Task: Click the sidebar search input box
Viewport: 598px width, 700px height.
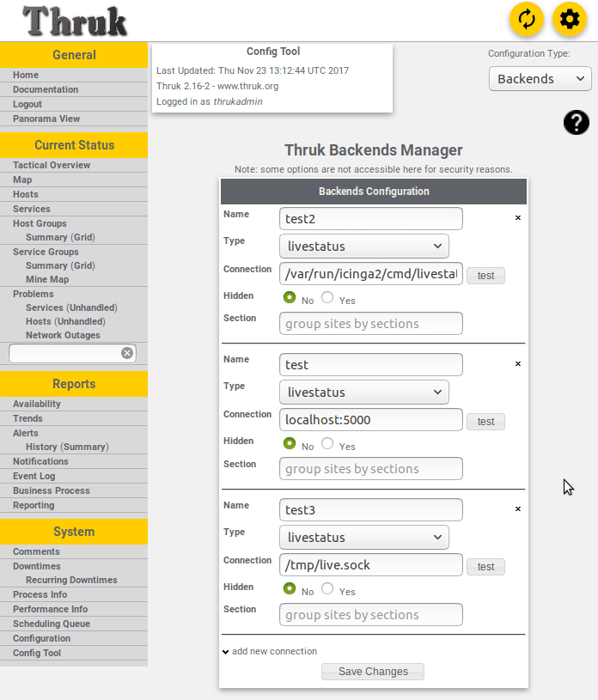Action: pyautogui.click(x=64, y=353)
